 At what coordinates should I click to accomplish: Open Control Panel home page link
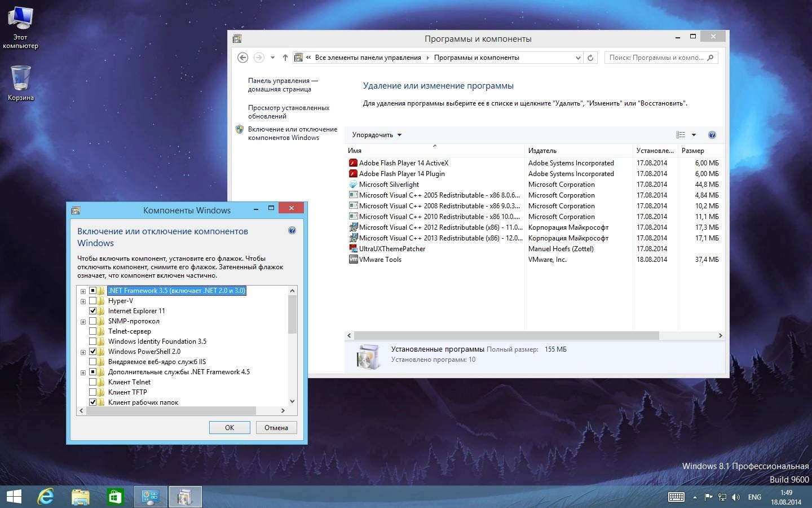pos(283,85)
